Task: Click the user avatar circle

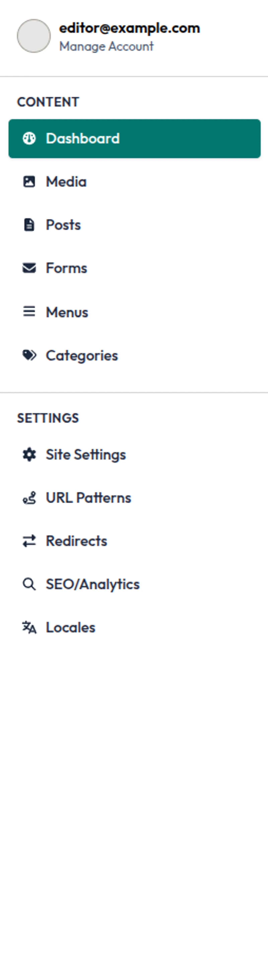Action: (x=34, y=36)
